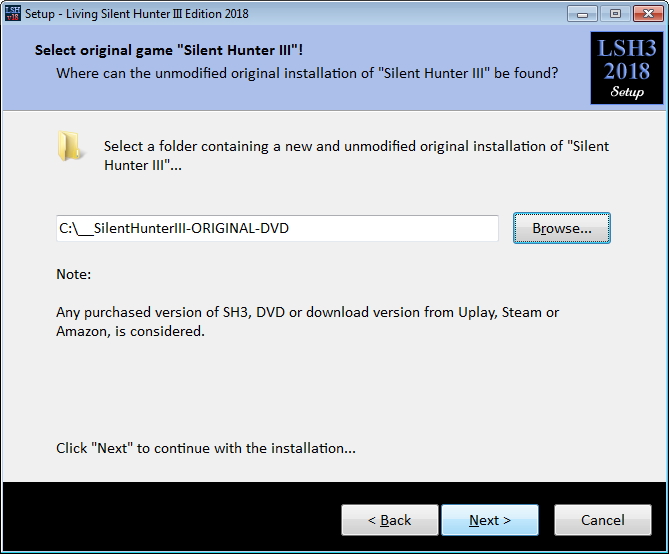The width and height of the screenshot is (669, 554).
Task: Click the LSH3 2018 Setup logo
Action: 626,68
